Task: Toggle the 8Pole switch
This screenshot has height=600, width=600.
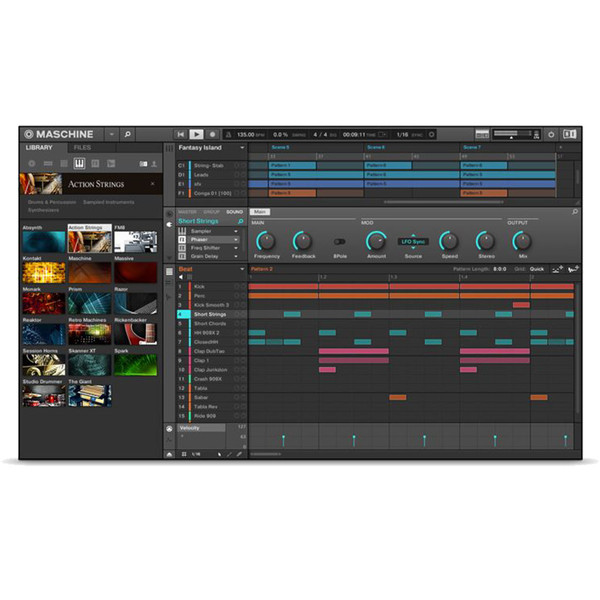Action: [x=340, y=241]
